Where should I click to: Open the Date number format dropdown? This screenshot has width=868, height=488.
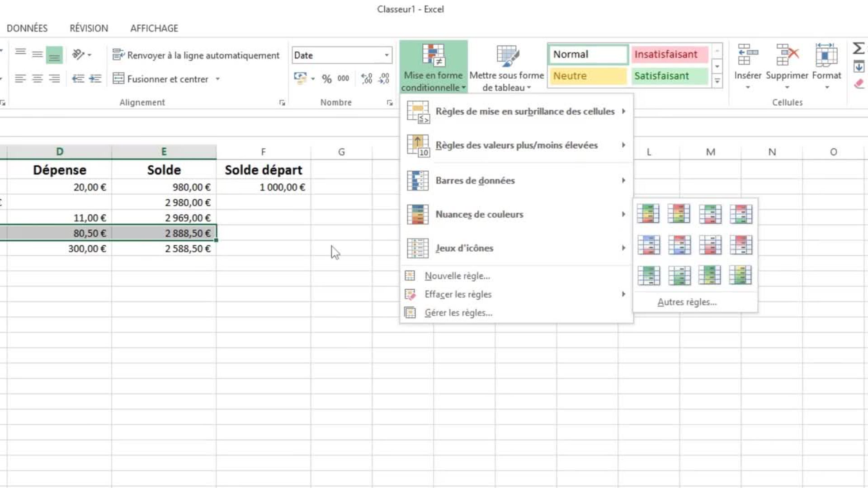point(387,55)
